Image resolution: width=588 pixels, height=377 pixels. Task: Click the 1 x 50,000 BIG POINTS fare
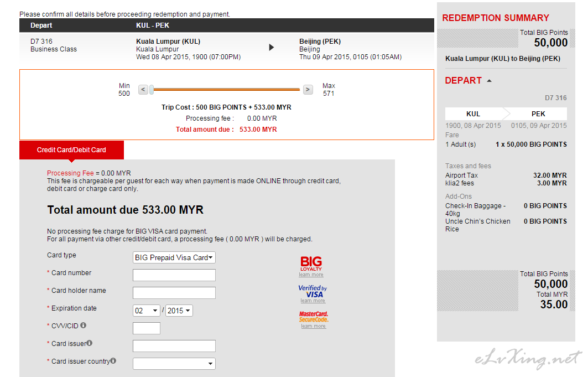tap(531, 144)
